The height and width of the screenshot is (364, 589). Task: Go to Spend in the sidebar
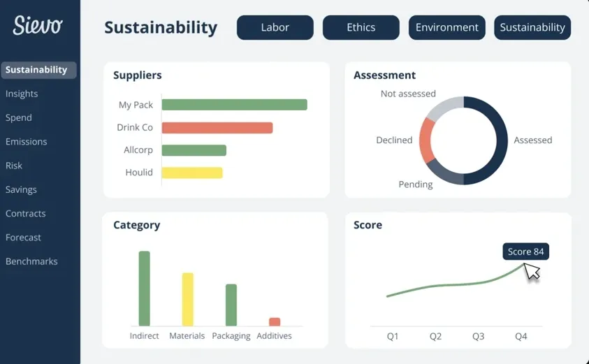tap(19, 117)
